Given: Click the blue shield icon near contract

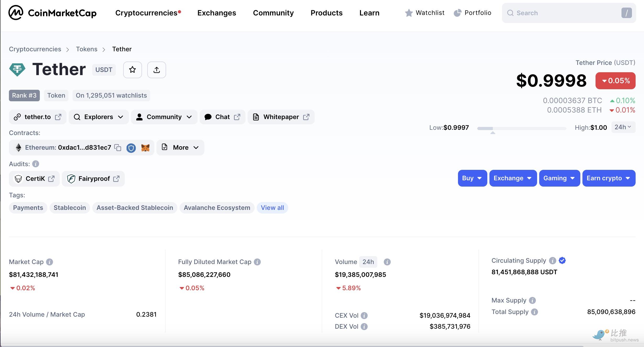Looking at the screenshot, I should pyautogui.click(x=131, y=148).
